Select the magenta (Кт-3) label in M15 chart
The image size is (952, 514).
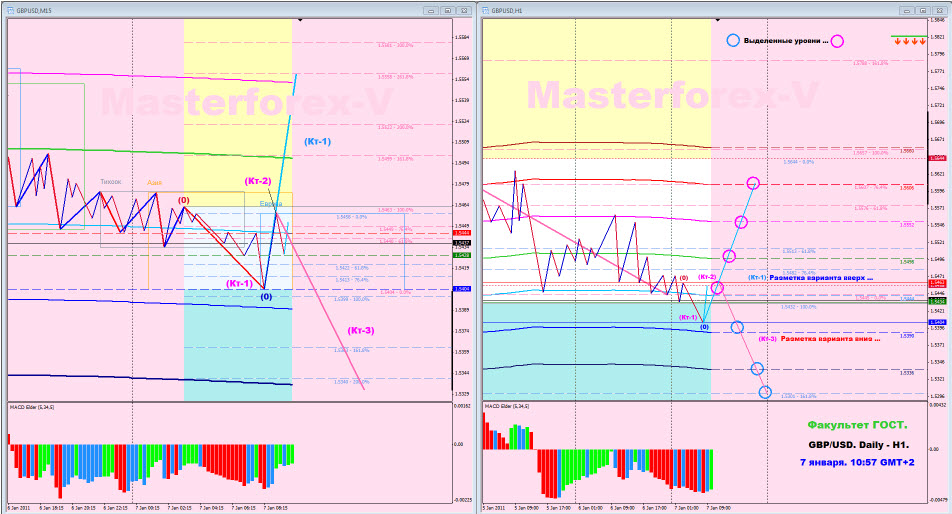pyautogui.click(x=361, y=331)
